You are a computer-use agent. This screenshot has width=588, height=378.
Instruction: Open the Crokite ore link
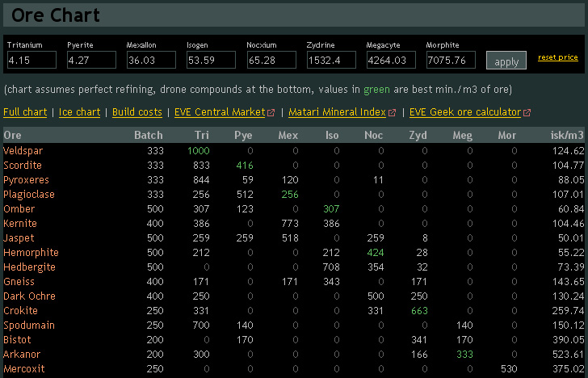click(x=21, y=310)
